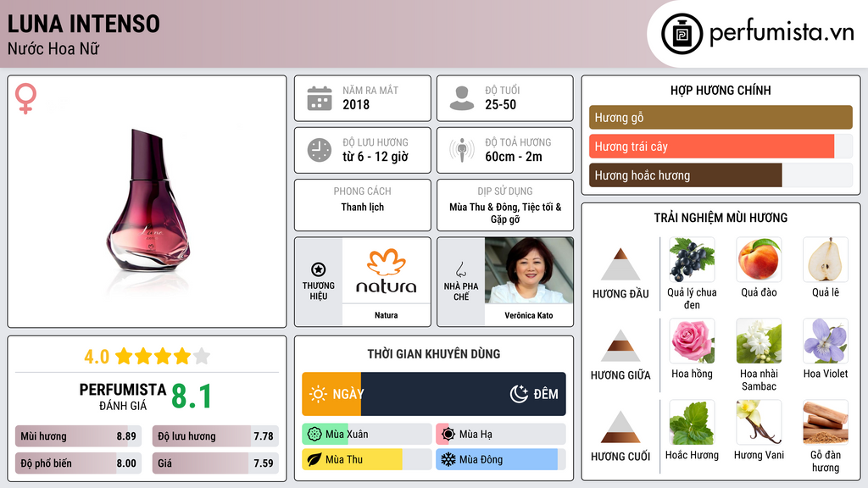
Task: Click the green 8.1 Perfumista score
Action: tap(192, 396)
